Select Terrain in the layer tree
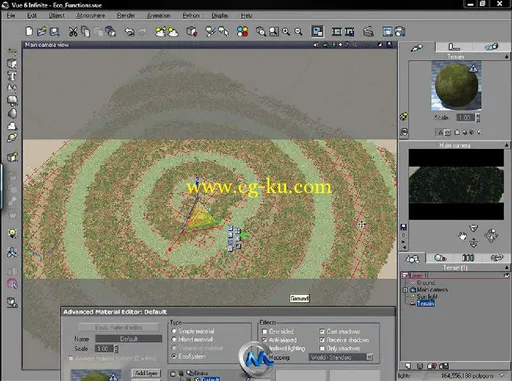 [426, 303]
